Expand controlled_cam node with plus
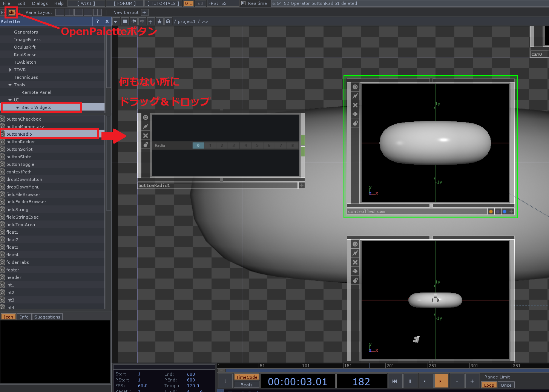Viewport: 549px width, 392px height. click(511, 211)
